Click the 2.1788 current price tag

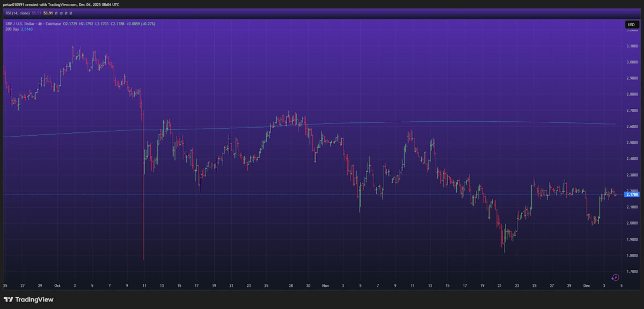632,194
